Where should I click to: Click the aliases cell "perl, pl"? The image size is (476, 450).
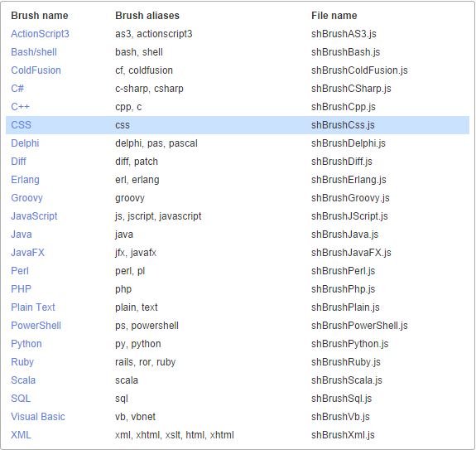[130, 271]
